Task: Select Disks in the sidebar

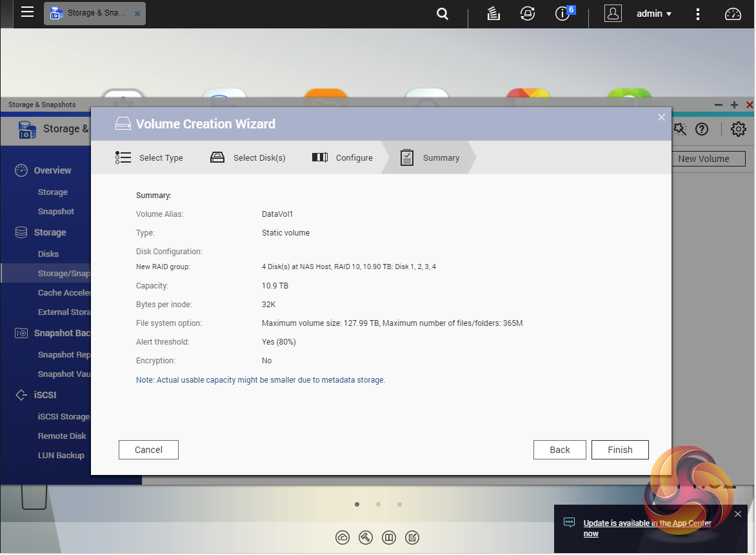Action: (x=48, y=254)
